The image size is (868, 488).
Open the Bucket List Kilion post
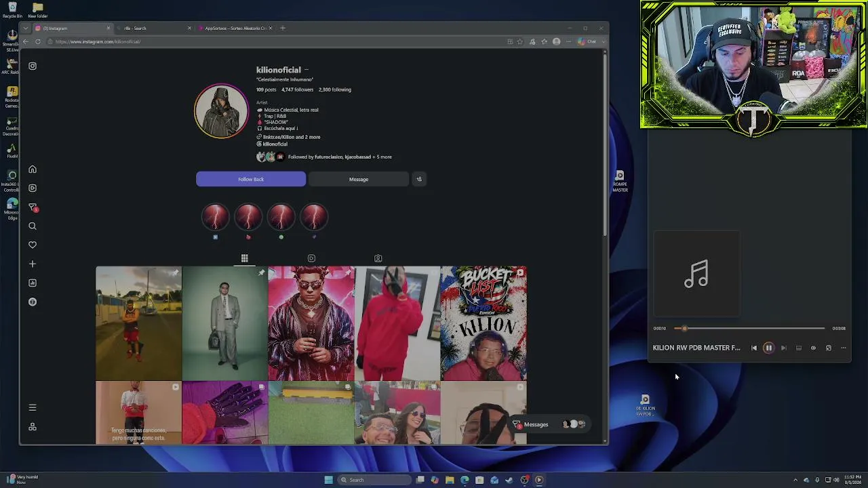[x=484, y=323]
